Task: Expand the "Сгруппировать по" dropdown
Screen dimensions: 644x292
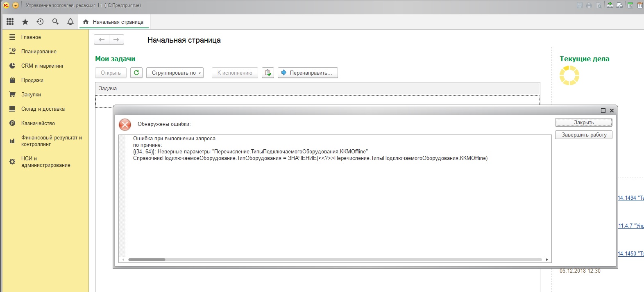Action: 175,73
